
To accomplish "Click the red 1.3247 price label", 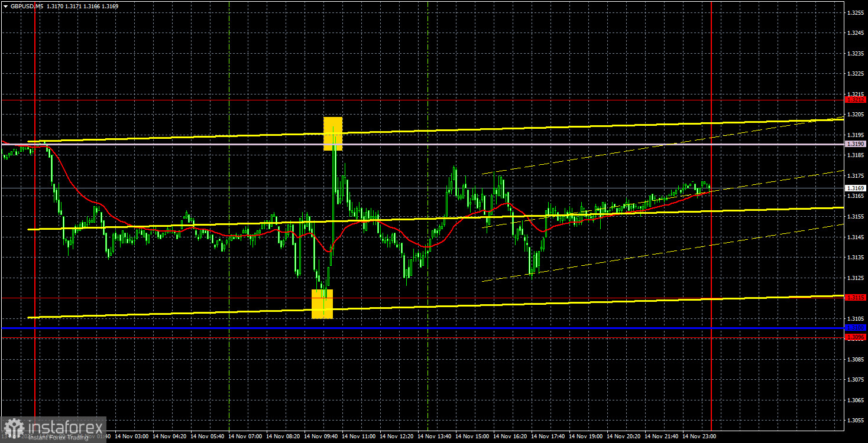I will point(855,100).
